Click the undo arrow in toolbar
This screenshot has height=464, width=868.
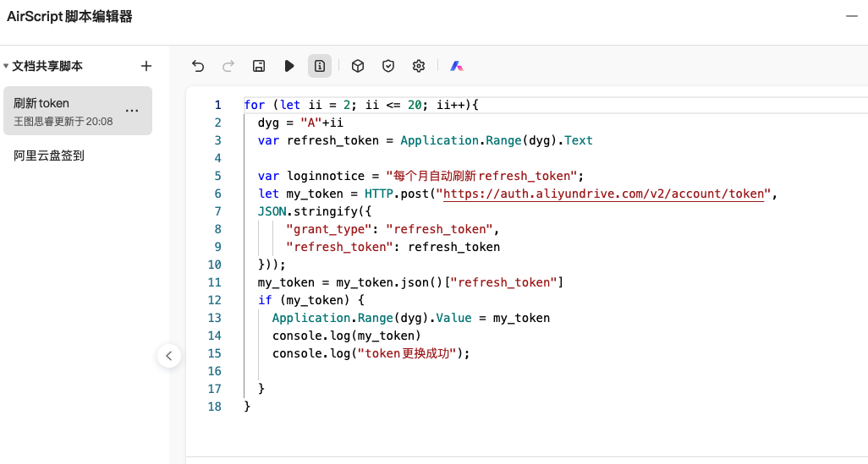[x=198, y=66]
